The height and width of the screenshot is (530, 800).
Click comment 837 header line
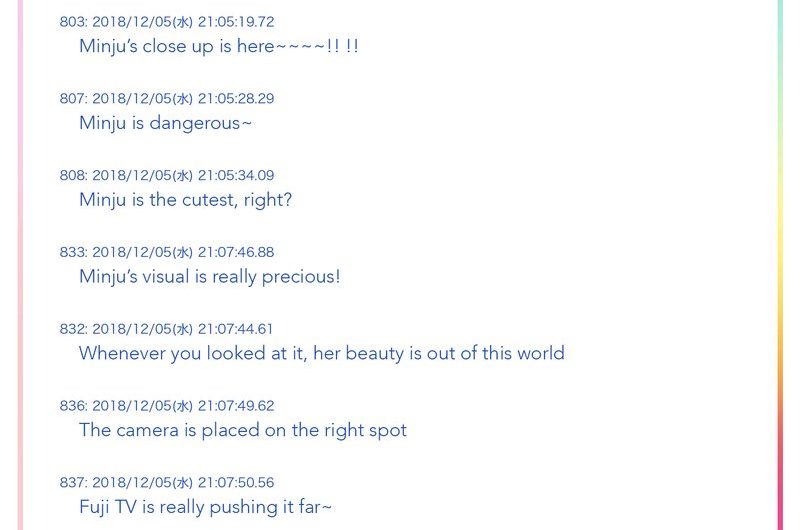tap(167, 483)
